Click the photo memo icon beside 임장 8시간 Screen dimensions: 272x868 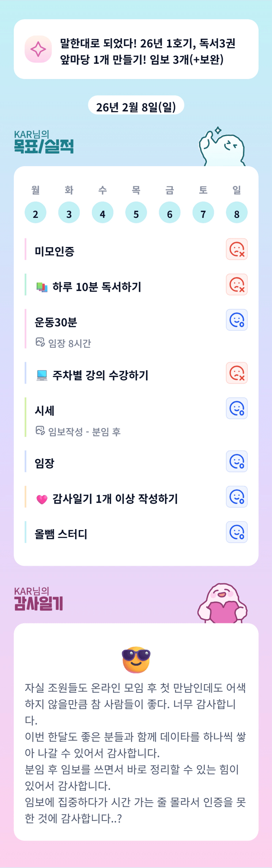coord(40,342)
